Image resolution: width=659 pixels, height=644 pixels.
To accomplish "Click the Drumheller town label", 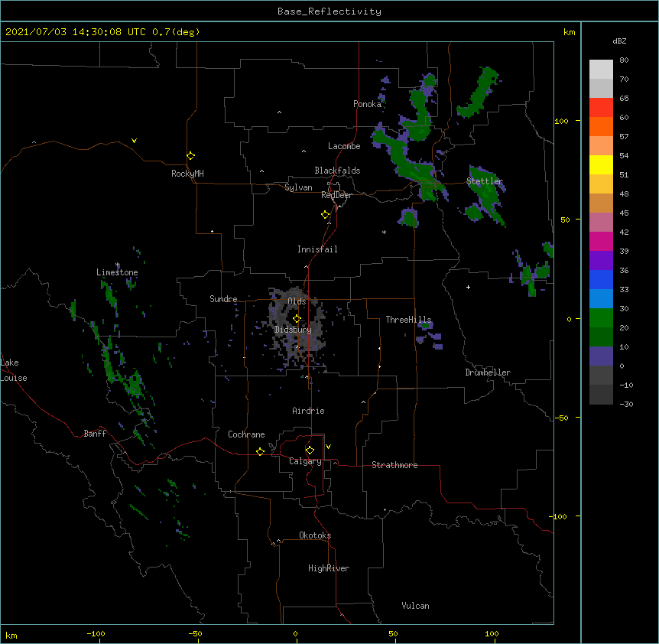I will (488, 372).
